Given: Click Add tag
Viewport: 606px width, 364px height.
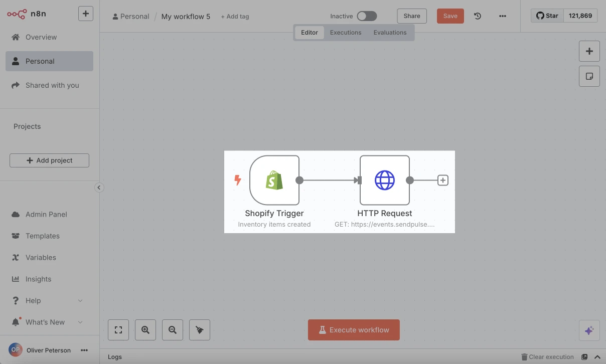Looking at the screenshot, I should click(235, 17).
